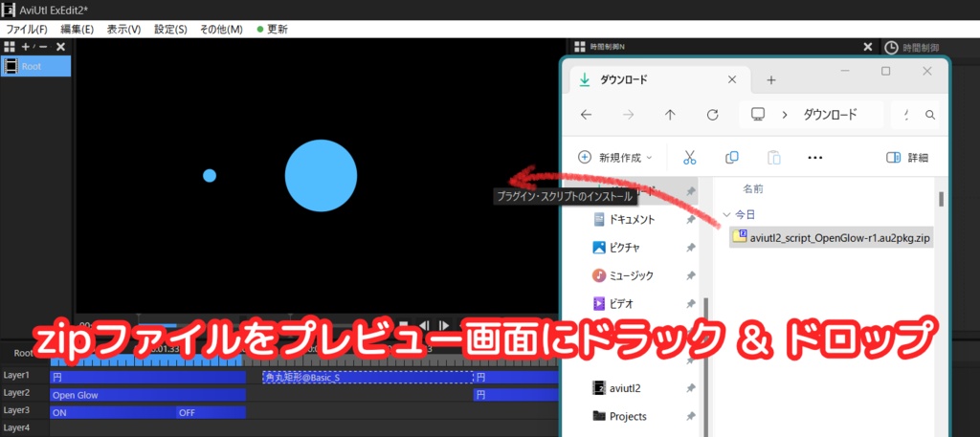Go forward in File Explorer
The image size is (980, 437).
[628, 115]
